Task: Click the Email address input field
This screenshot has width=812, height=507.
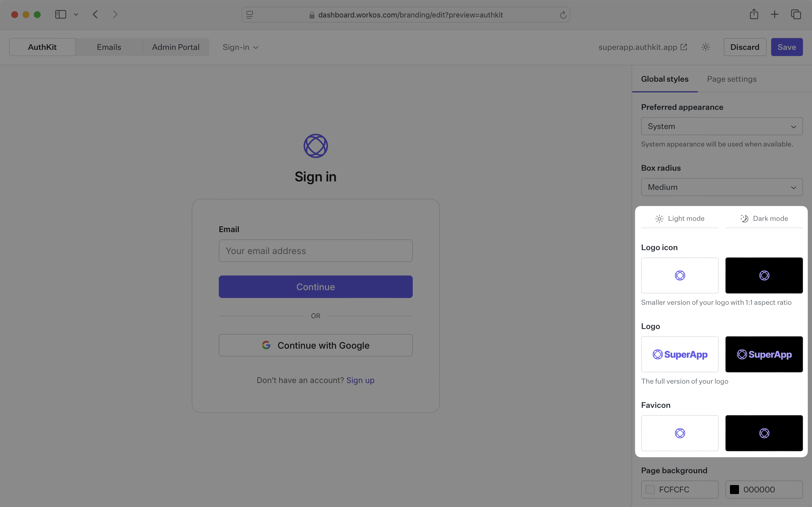Action: (316, 250)
